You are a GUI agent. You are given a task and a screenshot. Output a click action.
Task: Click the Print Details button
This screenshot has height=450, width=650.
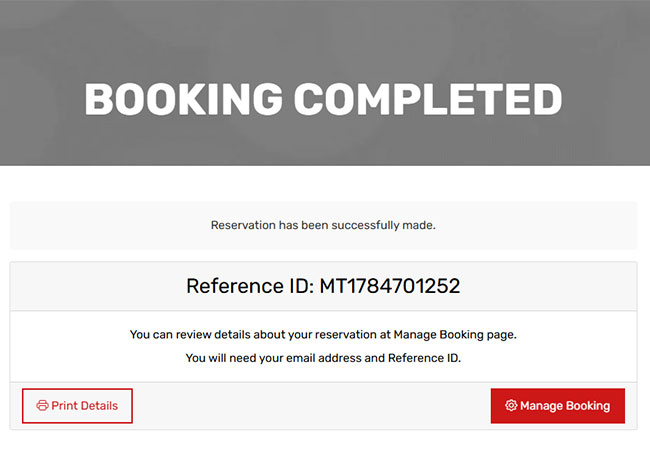[x=77, y=406]
